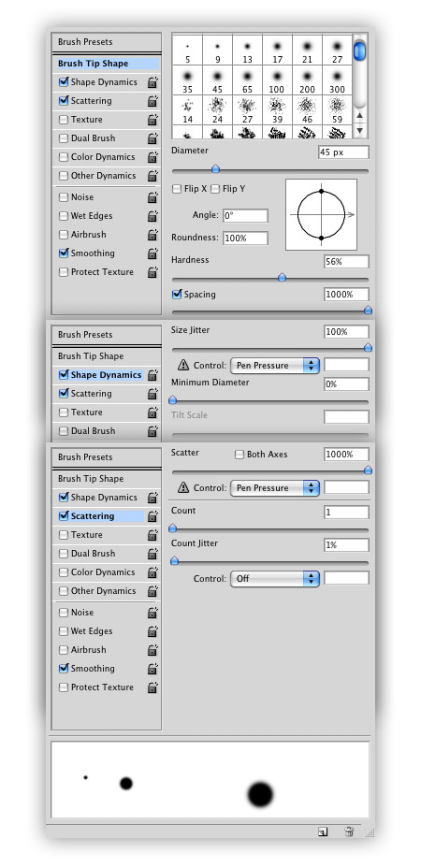
Task: Click the Size Jitter slider handle
Action: pos(368,348)
